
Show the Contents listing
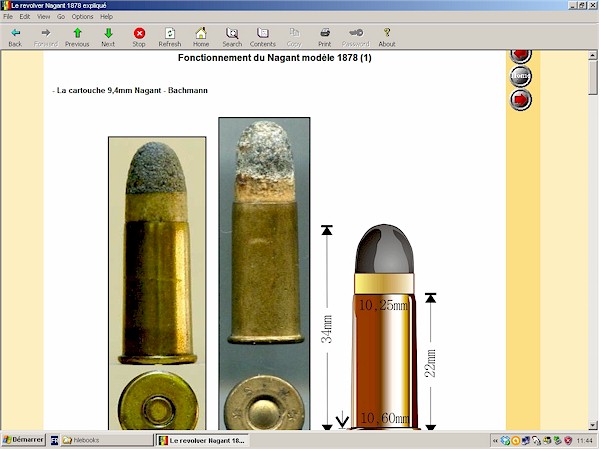point(262,38)
